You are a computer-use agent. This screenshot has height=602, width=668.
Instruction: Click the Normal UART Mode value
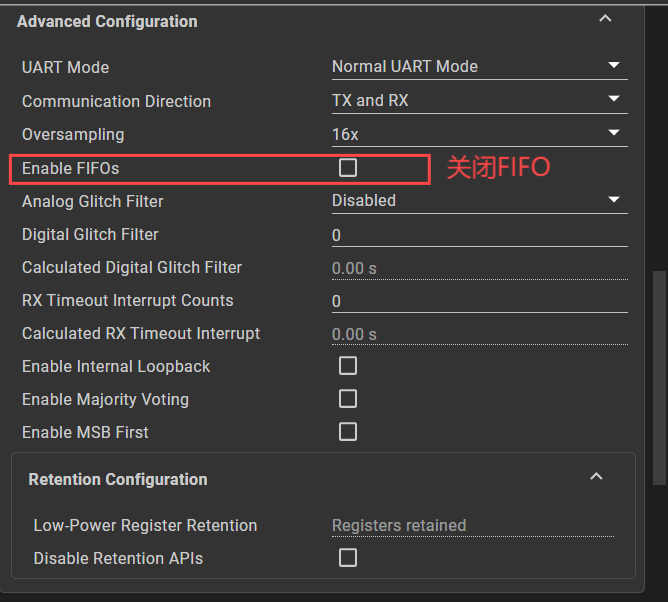click(x=405, y=67)
